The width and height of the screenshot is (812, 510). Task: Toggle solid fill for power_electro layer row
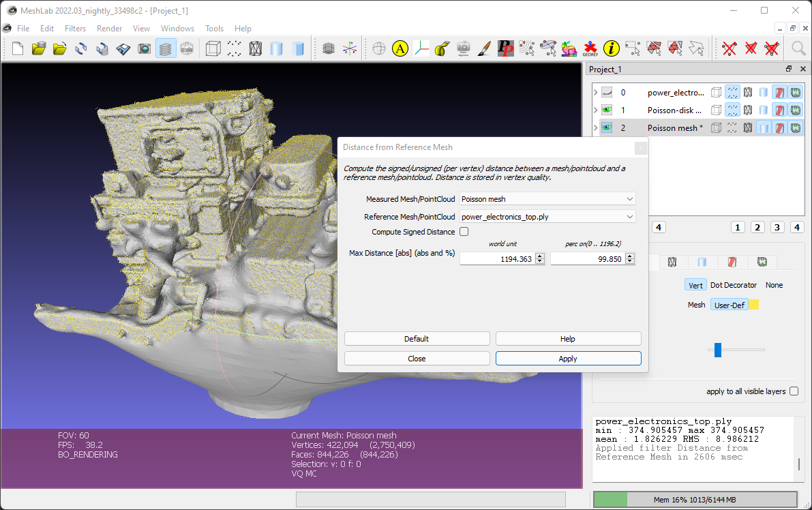pyautogui.click(x=764, y=93)
